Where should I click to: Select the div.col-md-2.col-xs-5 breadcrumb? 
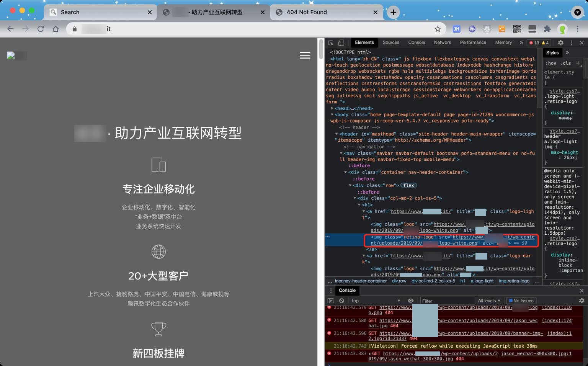click(433, 281)
